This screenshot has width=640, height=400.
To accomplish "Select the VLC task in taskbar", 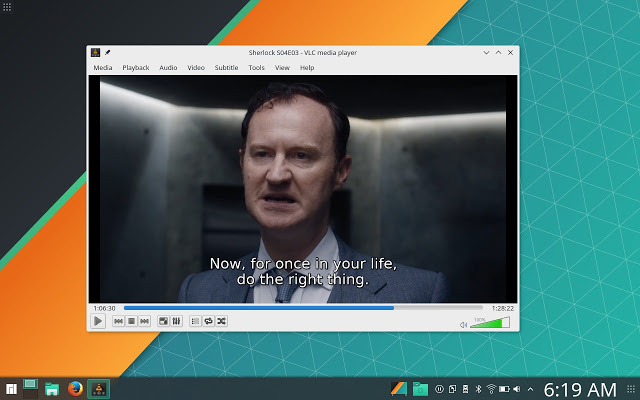I will (99, 389).
